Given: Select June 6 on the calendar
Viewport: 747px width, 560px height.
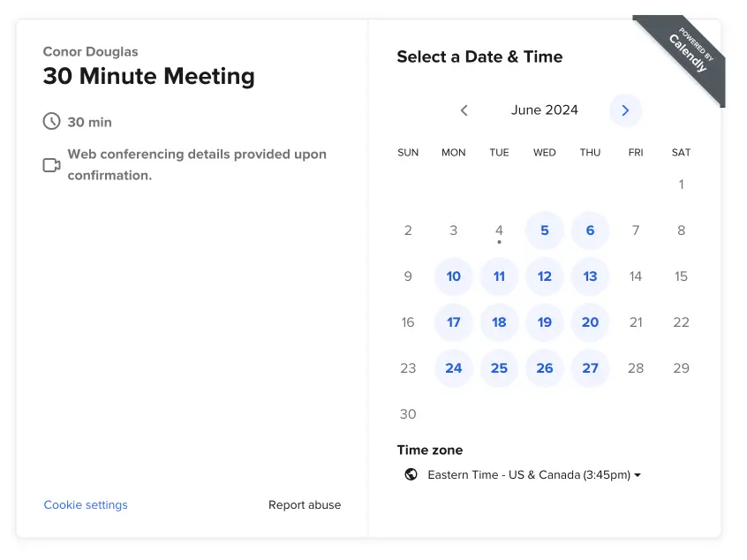Looking at the screenshot, I should coord(590,231).
